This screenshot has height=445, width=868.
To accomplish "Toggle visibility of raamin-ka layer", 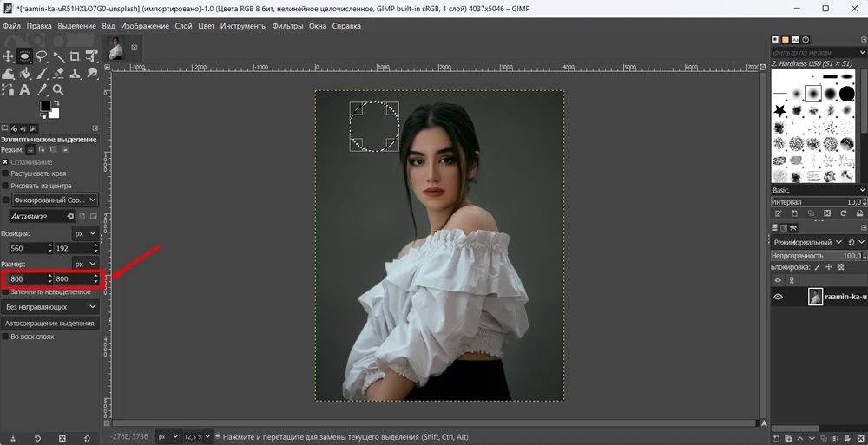I will (x=779, y=297).
